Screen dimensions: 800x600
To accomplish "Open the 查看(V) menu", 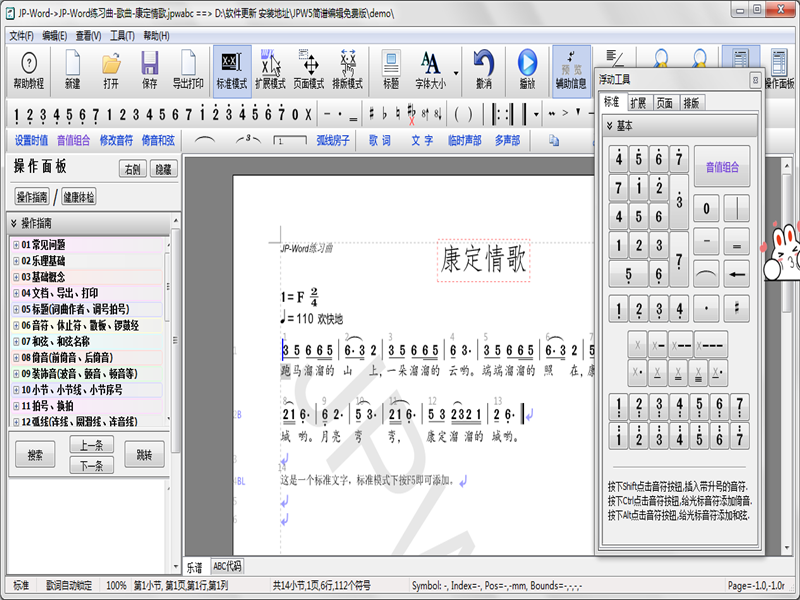I will tap(88, 36).
